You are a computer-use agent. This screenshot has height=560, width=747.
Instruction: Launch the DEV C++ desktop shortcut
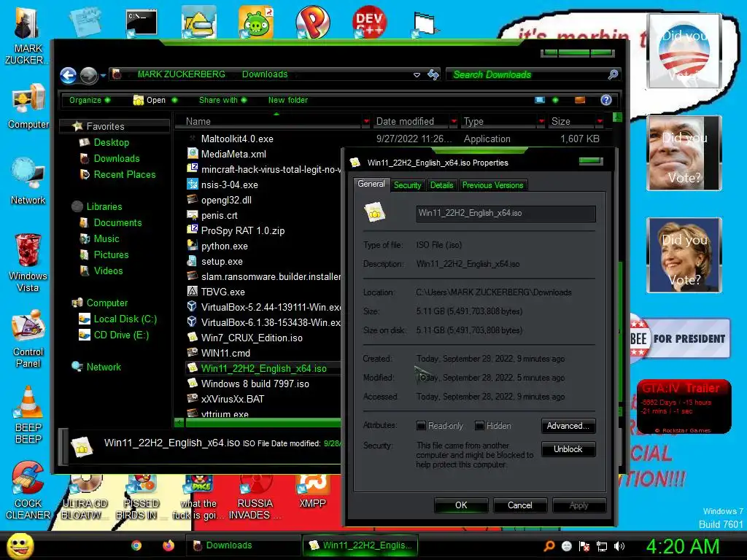click(369, 23)
